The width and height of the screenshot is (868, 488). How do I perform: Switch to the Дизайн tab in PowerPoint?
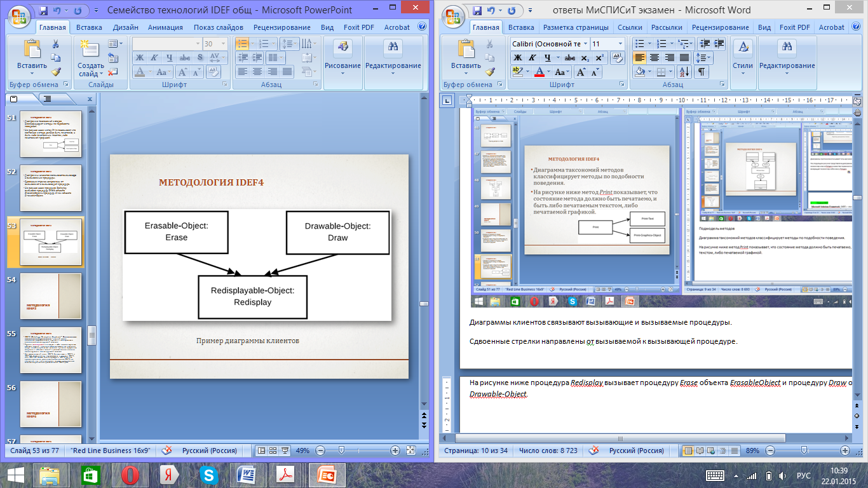click(x=125, y=27)
